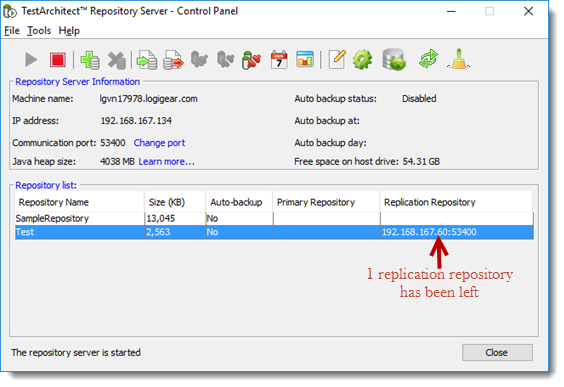Click the Replication Repository column header

(x=456, y=202)
